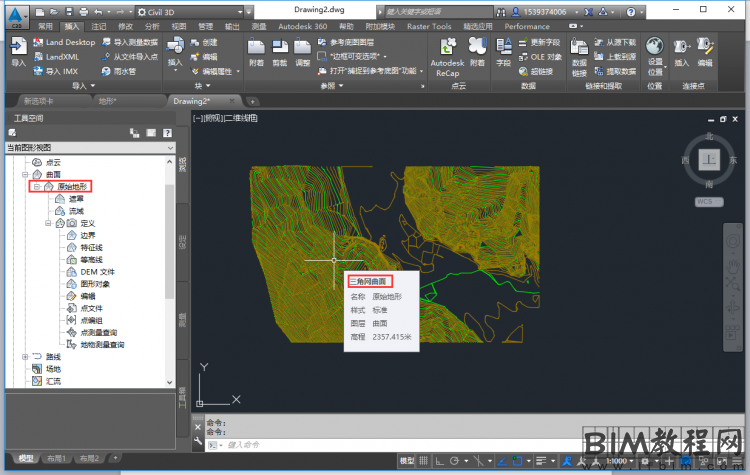The image size is (750, 475).
Task: Open the 当前图形视图 view dropdown
Action: (x=90, y=148)
